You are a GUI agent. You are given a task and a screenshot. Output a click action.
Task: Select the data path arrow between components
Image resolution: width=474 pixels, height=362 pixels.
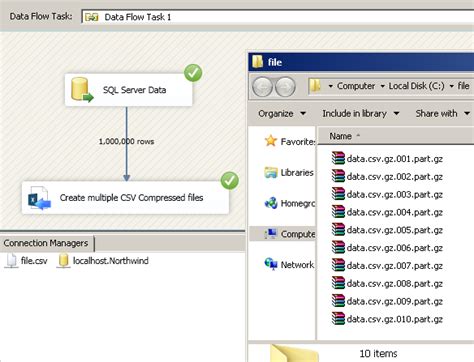tap(126, 144)
